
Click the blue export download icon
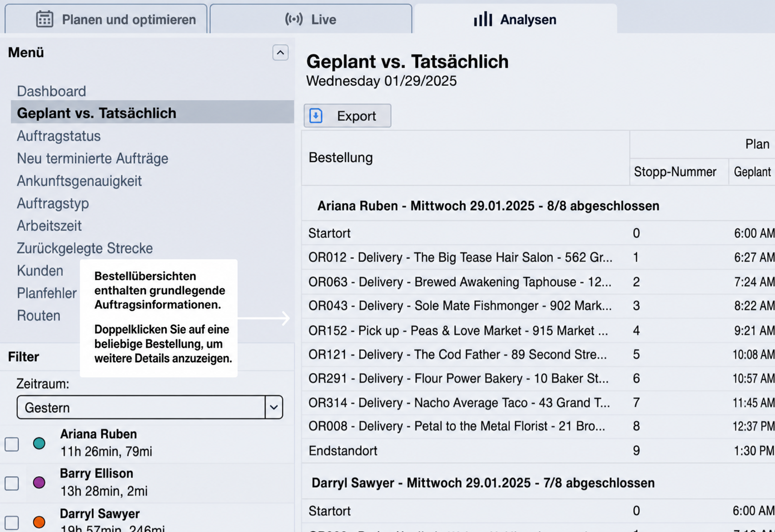pos(316,115)
